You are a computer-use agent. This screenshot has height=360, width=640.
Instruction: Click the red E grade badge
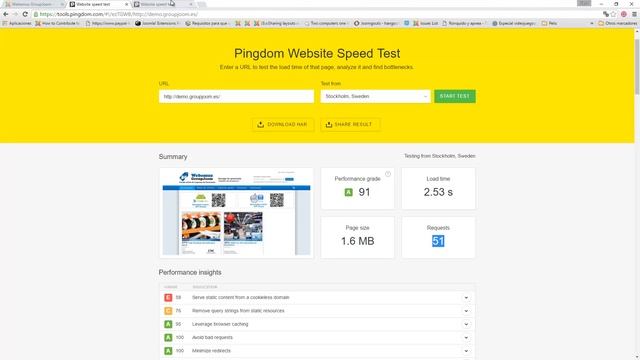pyautogui.click(x=168, y=298)
